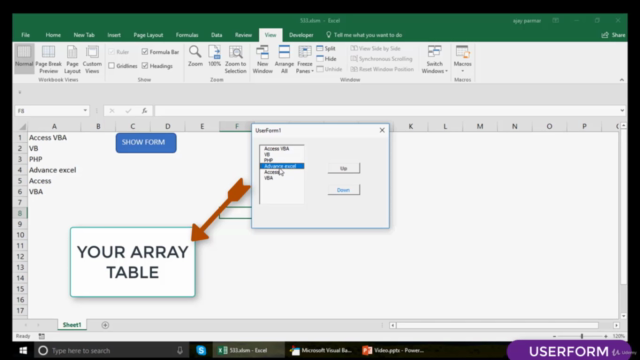Enable the Gridlines checkbox
Viewport: 640px width, 360px height.
click(x=111, y=66)
